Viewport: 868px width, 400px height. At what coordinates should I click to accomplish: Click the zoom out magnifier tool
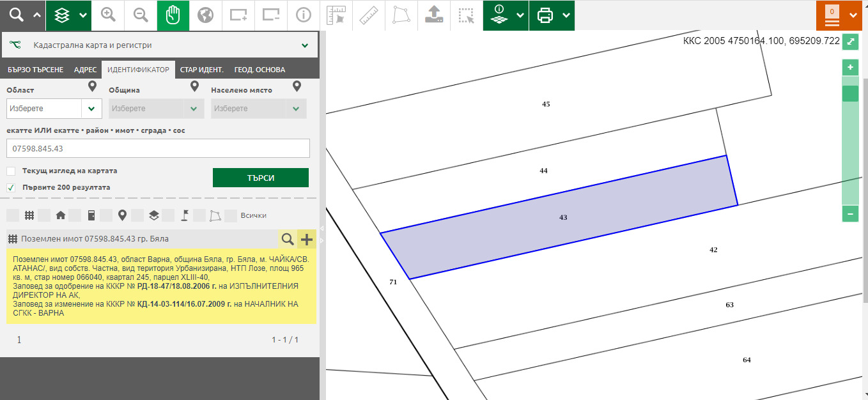tap(141, 15)
